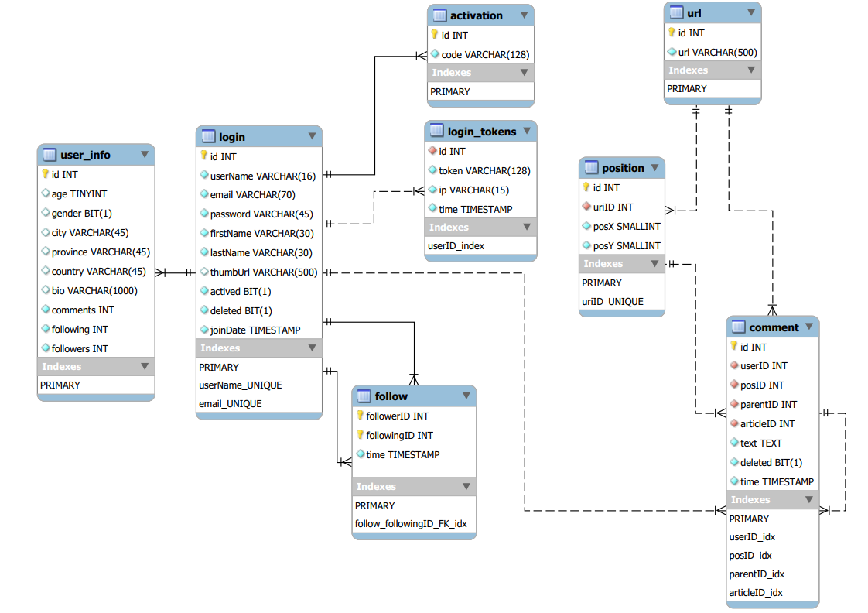Click the key icon next to activation's id field

[x=433, y=35]
